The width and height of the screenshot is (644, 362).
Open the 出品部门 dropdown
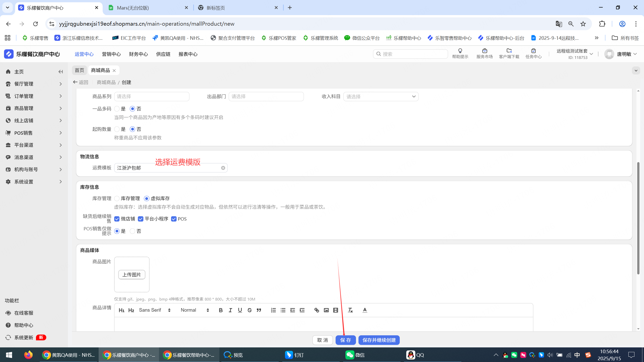pos(266,96)
